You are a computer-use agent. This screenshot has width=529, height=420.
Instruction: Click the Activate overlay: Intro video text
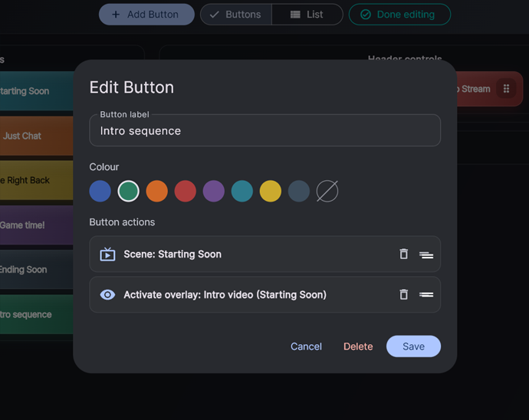(x=225, y=295)
